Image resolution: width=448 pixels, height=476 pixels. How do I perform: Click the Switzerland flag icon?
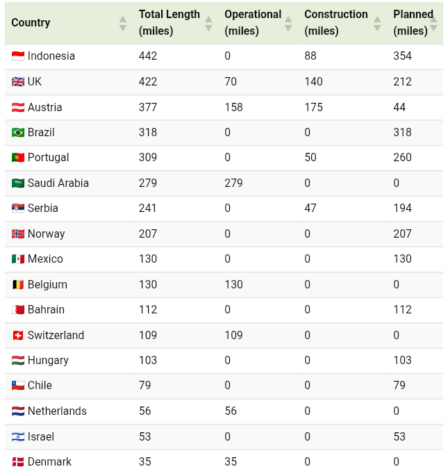[18, 336]
